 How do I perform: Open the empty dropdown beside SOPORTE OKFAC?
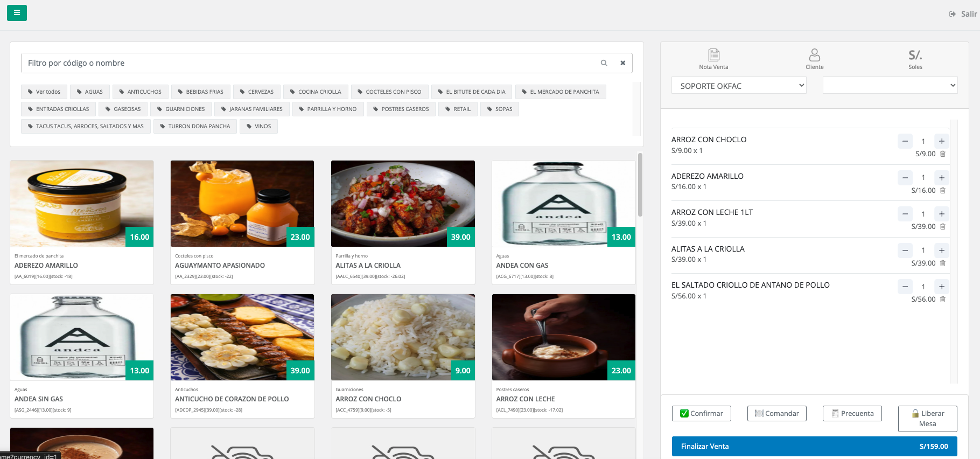890,85
